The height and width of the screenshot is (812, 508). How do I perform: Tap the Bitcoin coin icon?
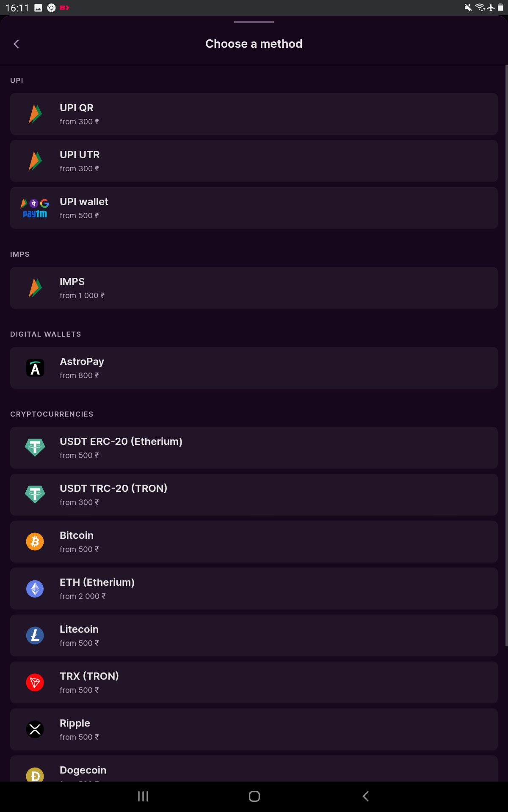coord(35,541)
